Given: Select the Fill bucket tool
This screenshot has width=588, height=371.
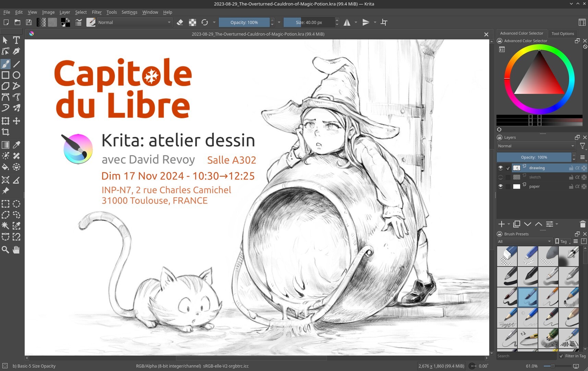Looking at the screenshot, I should click(x=5, y=167).
